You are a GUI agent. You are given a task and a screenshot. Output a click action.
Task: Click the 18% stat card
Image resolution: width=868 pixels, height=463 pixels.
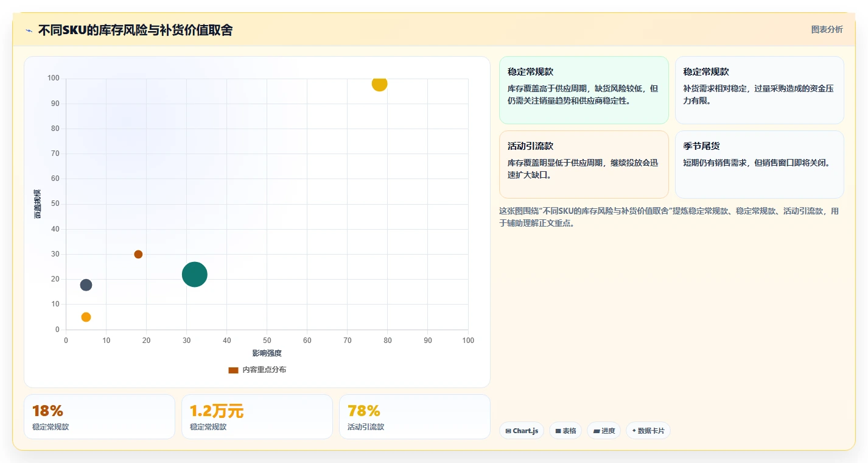(99, 417)
